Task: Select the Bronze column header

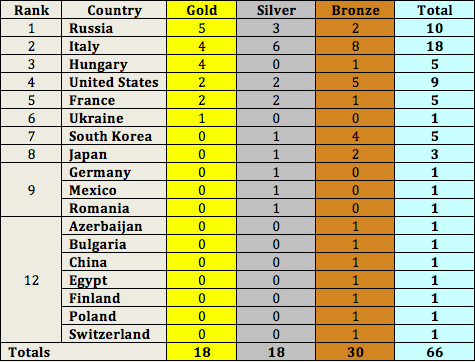Action: (355, 10)
